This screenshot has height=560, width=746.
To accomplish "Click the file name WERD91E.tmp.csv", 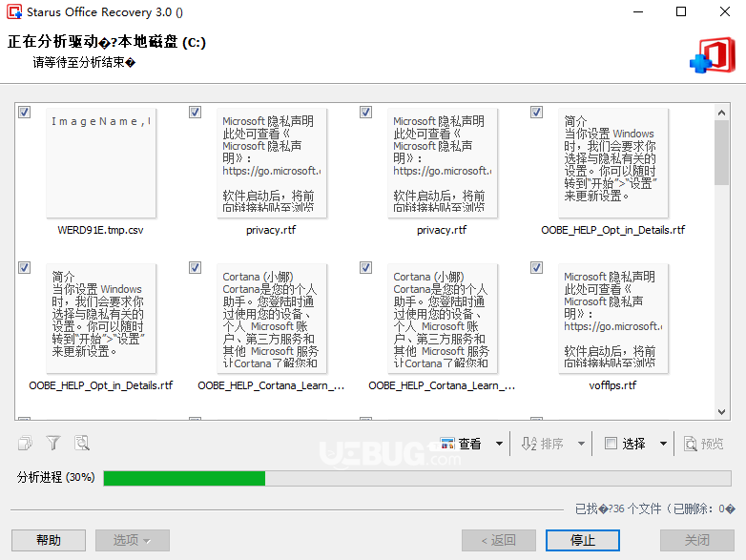I will (x=100, y=230).
